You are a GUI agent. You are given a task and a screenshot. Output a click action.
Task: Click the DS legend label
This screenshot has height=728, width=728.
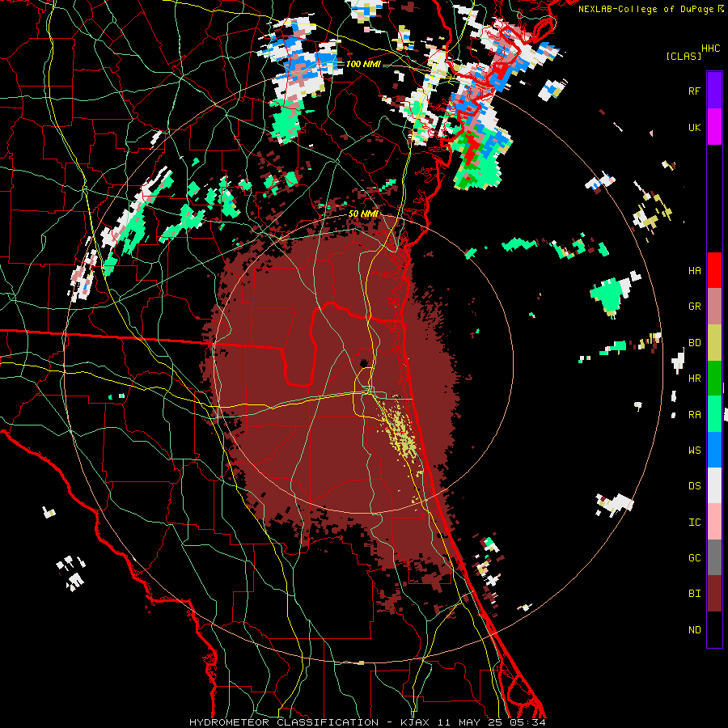coord(694,485)
